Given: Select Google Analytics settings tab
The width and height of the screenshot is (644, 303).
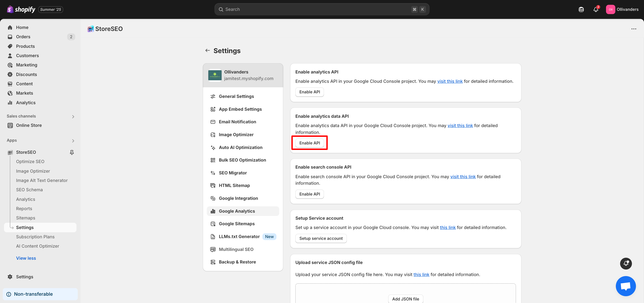Looking at the screenshot, I should pyautogui.click(x=243, y=211).
